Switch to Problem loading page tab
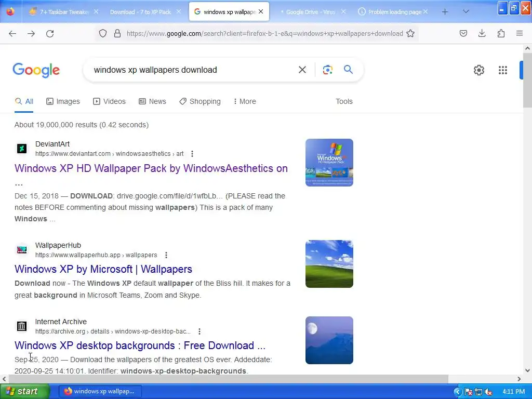Screen dimensions: 532x399 tap(394, 12)
